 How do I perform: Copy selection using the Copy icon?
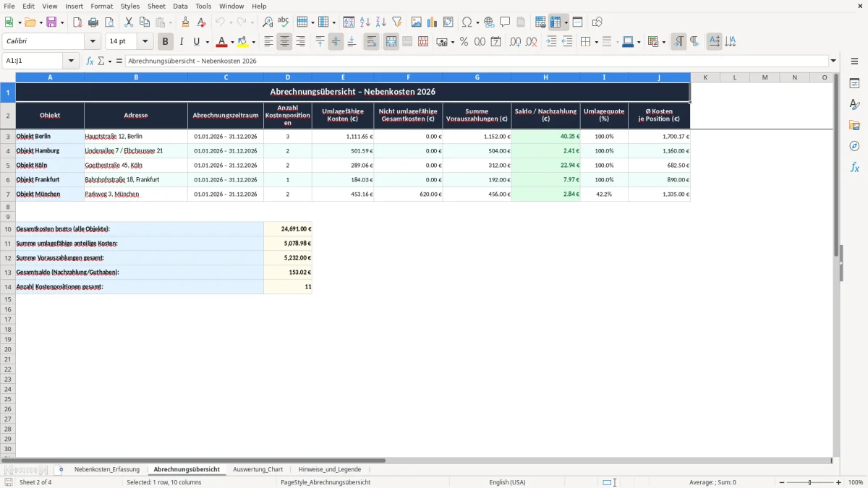[145, 22]
